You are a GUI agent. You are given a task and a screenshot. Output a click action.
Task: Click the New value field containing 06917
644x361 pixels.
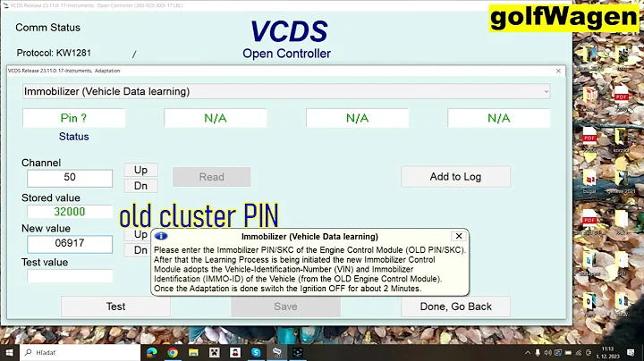tap(70, 244)
